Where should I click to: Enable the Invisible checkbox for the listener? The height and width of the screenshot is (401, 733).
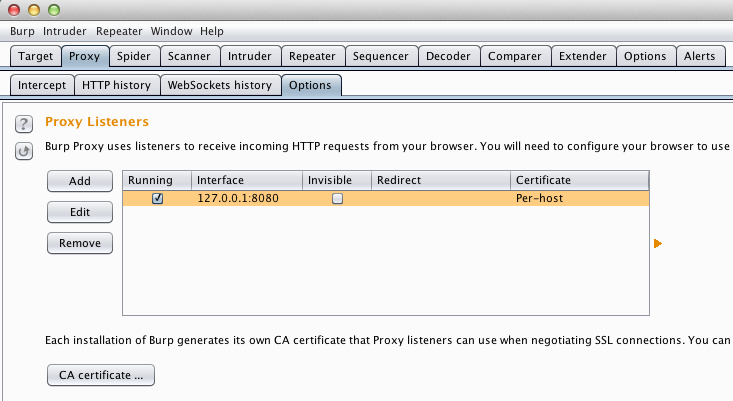click(x=337, y=199)
